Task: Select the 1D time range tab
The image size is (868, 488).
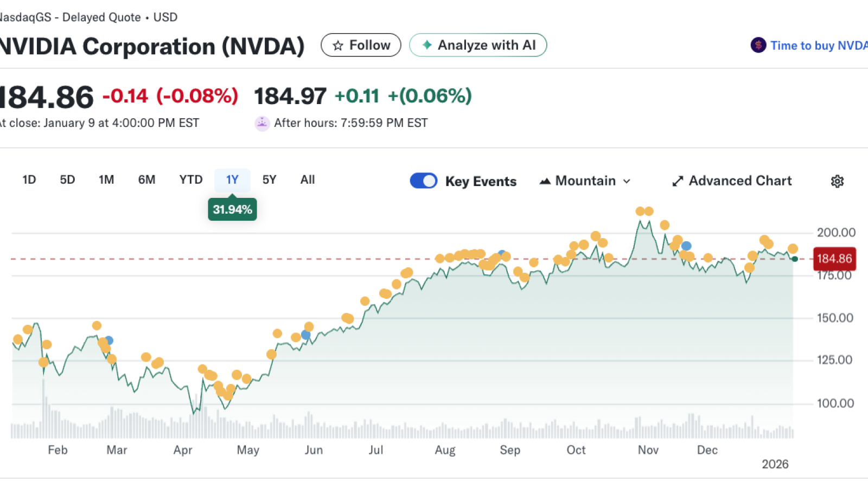Action: 29,180
